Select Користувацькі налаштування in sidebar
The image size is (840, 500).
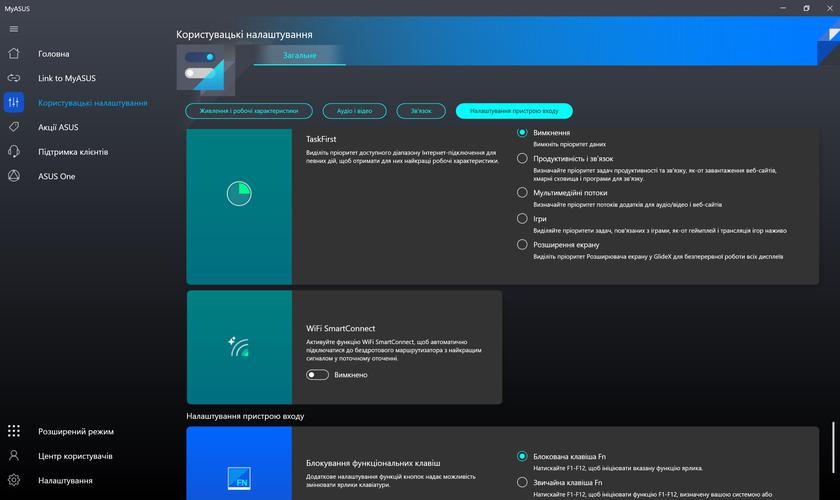pos(92,103)
